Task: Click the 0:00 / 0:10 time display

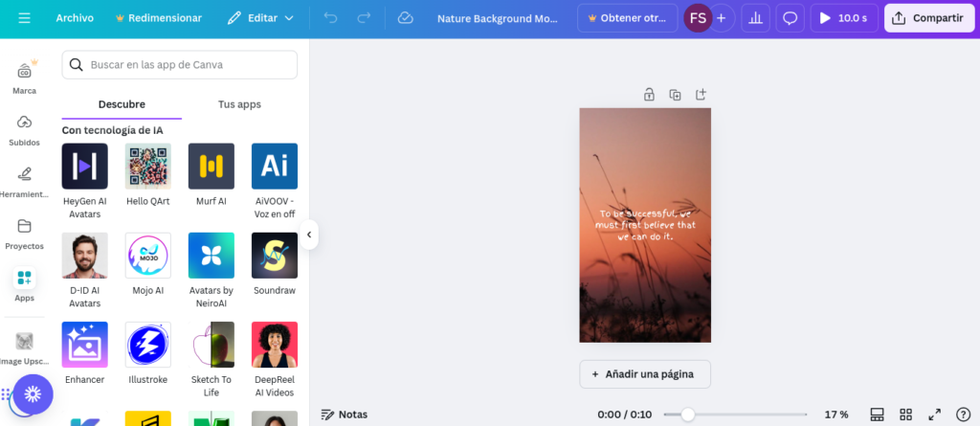Action: pyautogui.click(x=624, y=415)
